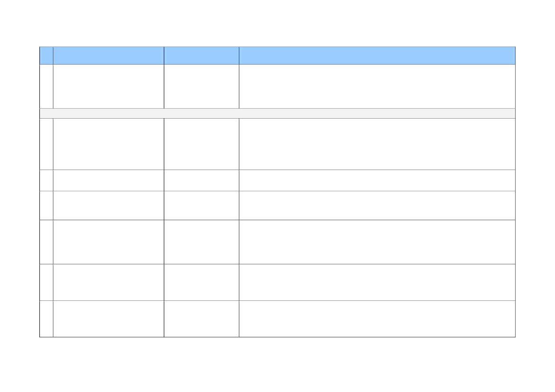Click second-column cell in second-to-last row
555x392 pixels.
pyautogui.click(x=108, y=282)
